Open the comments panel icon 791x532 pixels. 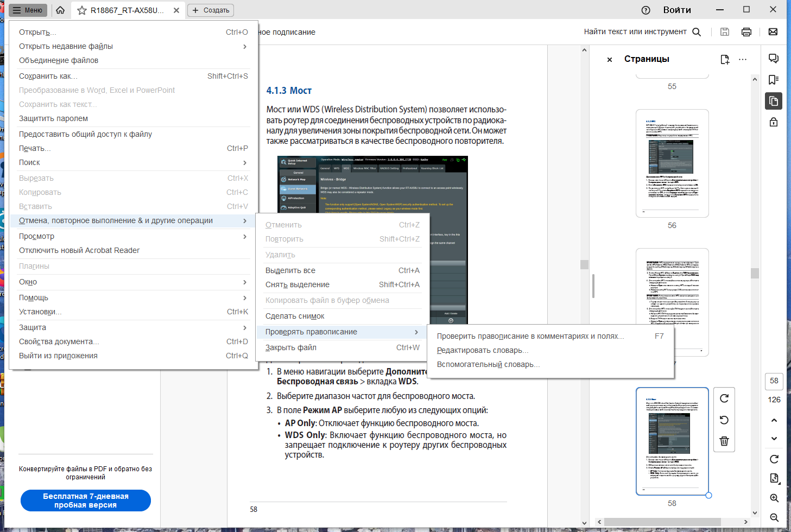coord(774,59)
